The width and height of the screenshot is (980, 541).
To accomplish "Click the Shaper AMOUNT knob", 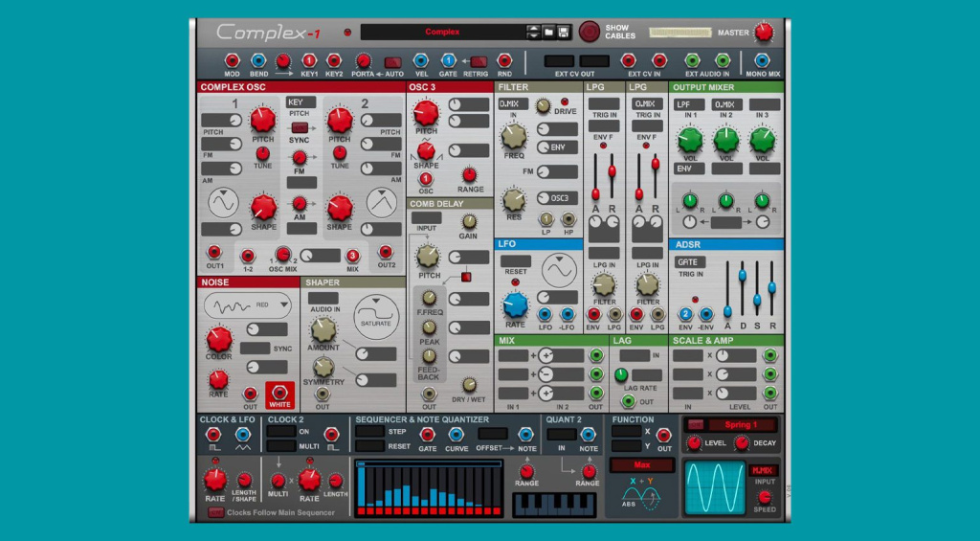I will coord(323,329).
